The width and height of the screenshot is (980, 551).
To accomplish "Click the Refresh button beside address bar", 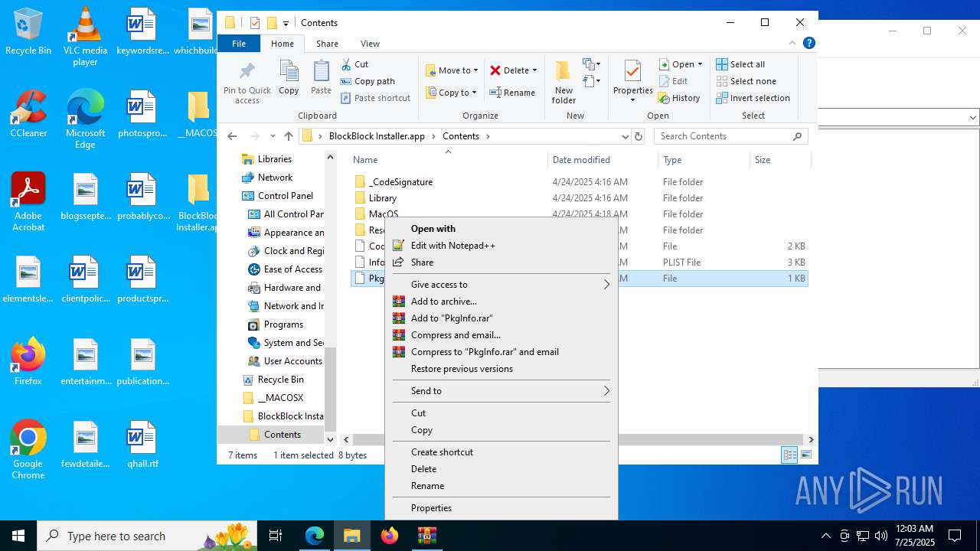I will [639, 136].
